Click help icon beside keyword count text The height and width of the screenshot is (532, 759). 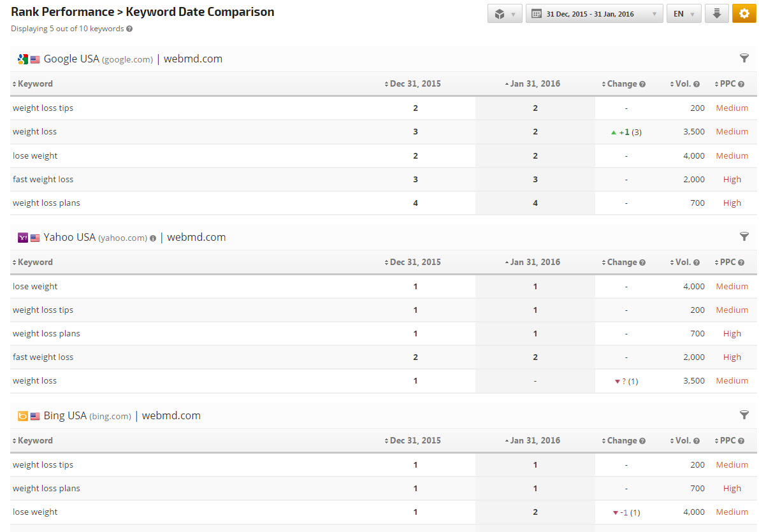(x=129, y=29)
